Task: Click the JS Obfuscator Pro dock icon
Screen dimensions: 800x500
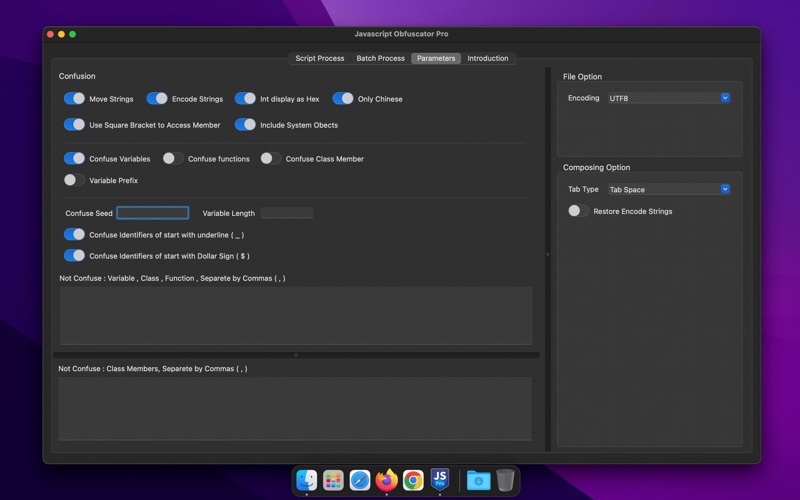Action: [440, 481]
